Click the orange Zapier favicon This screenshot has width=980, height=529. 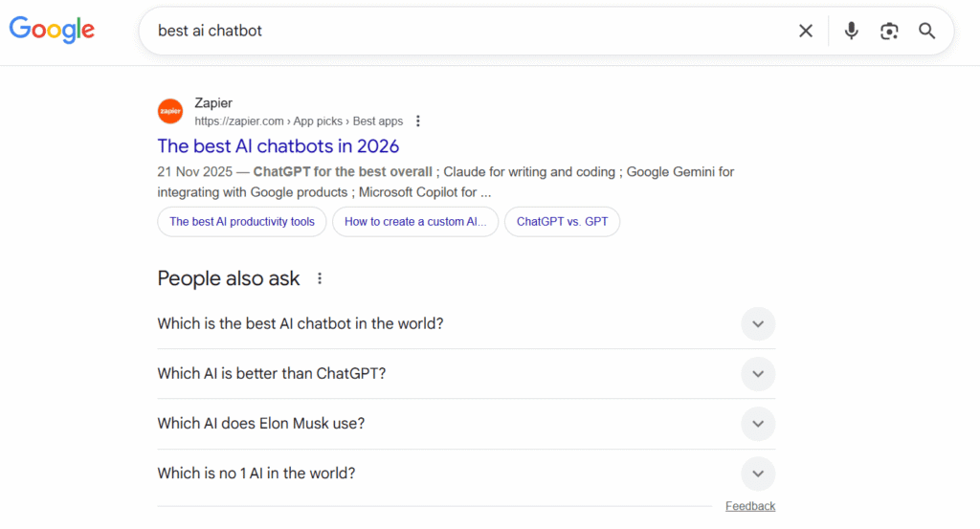tap(170, 111)
